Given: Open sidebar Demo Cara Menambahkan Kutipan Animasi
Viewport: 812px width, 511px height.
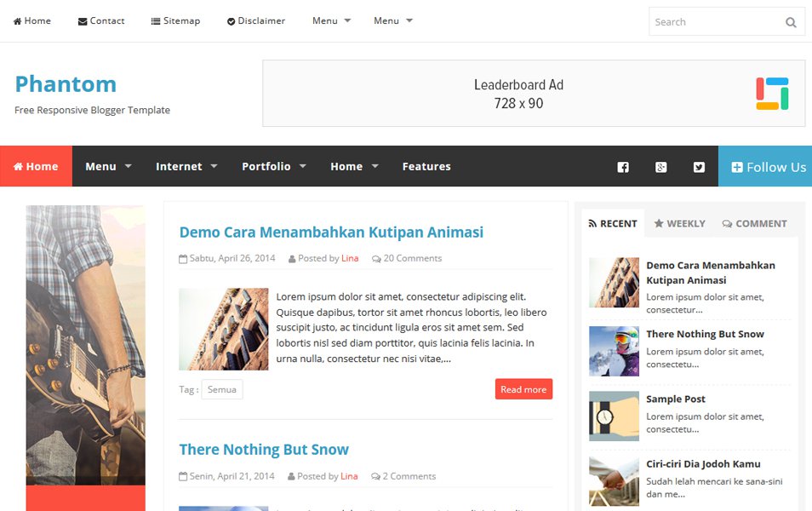Looking at the screenshot, I should click(711, 273).
